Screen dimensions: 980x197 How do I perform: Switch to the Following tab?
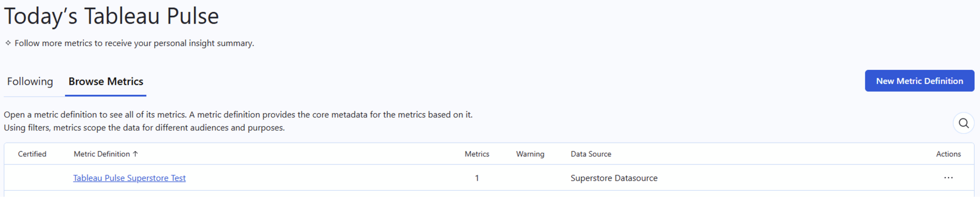(30, 81)
